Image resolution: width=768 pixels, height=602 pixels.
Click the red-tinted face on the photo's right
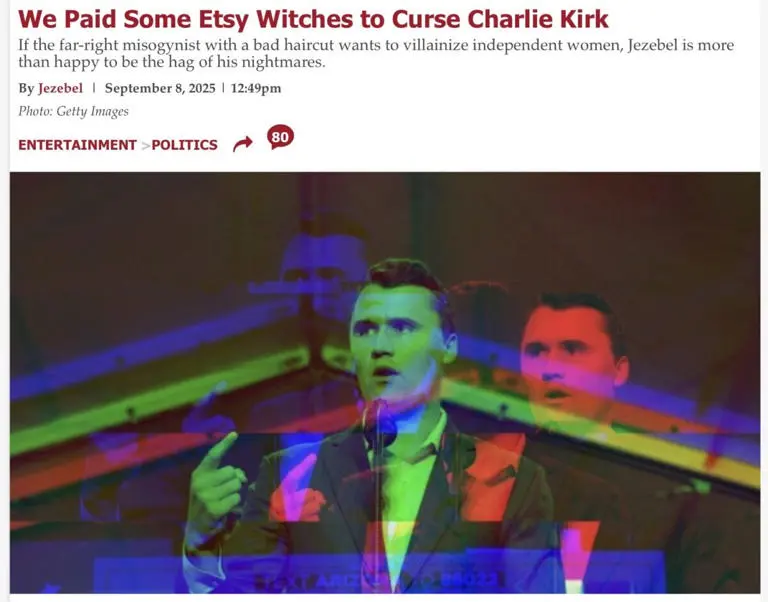pyautogui.click(x=571, y=353)
